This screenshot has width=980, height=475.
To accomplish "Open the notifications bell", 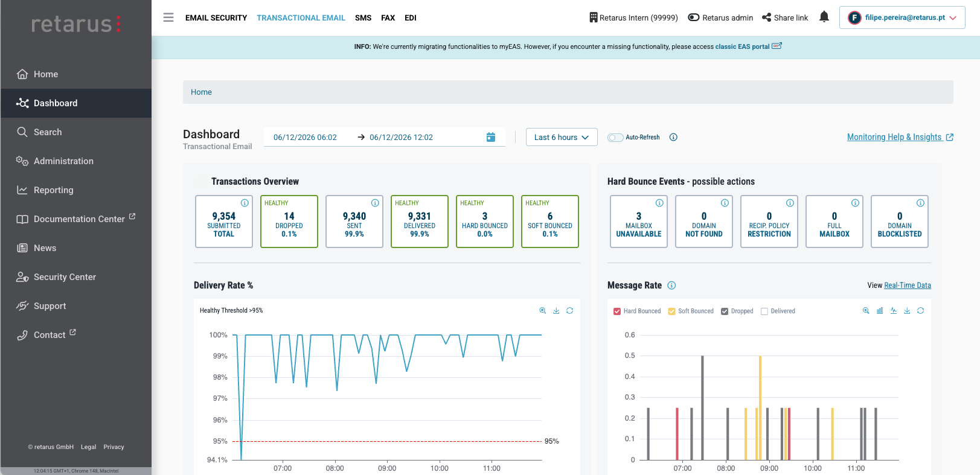I will click(824, 17).
